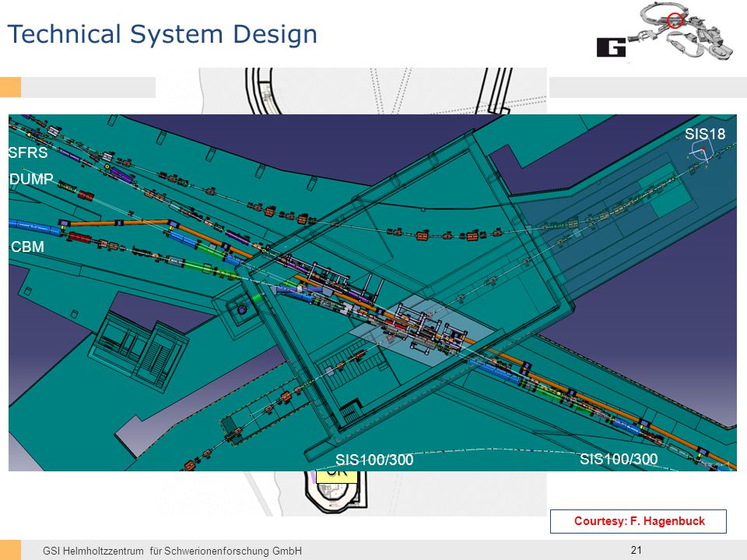Click the CBM label

[28, 247]
